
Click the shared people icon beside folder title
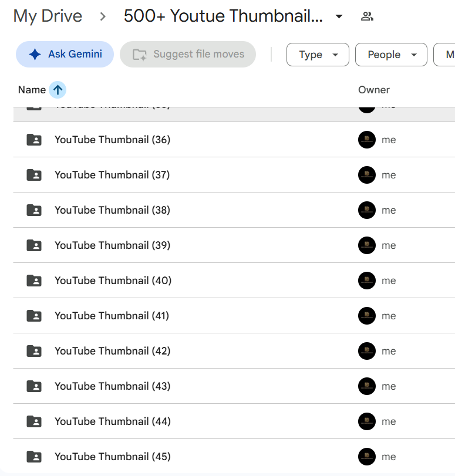pos(367,16)
